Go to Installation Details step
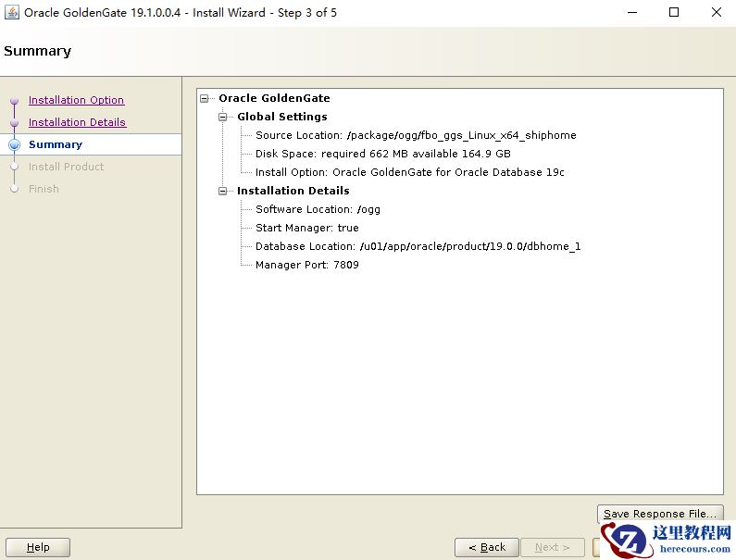 pyautogui.click(x=77, y=122)
